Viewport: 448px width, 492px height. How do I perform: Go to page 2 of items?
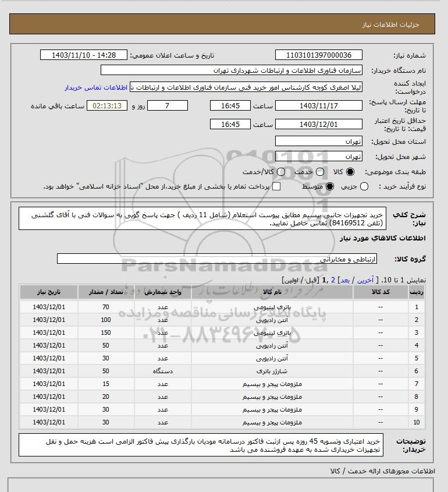click(x=333, y=280)
